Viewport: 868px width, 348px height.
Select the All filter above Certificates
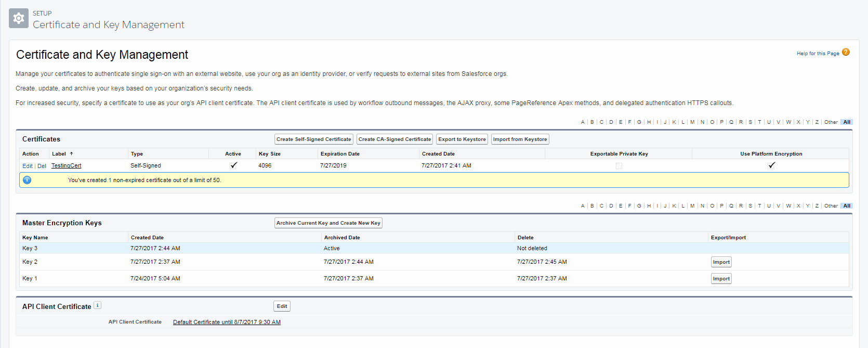tap(847, 122)
